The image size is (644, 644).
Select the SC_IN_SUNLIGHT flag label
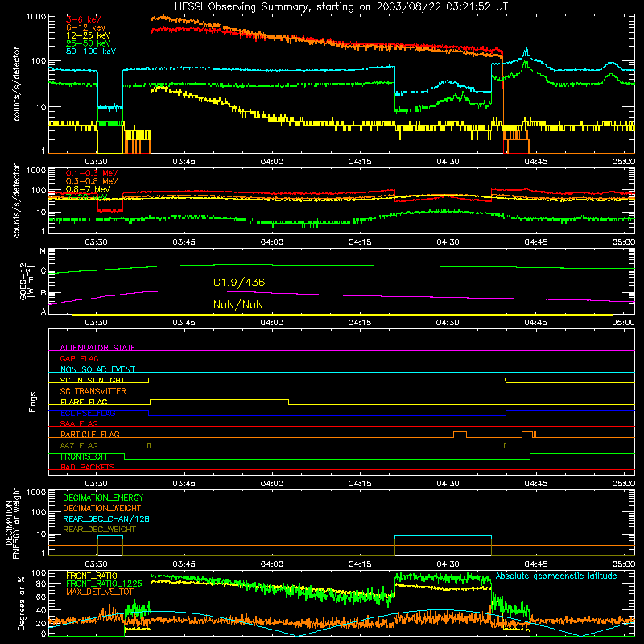coord(93,380)
